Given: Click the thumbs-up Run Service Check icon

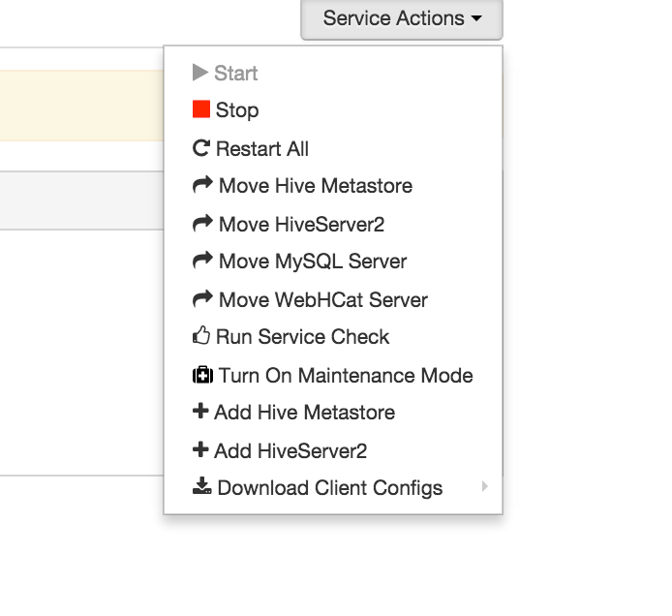Looking at the screenshot, I should 201,337.
